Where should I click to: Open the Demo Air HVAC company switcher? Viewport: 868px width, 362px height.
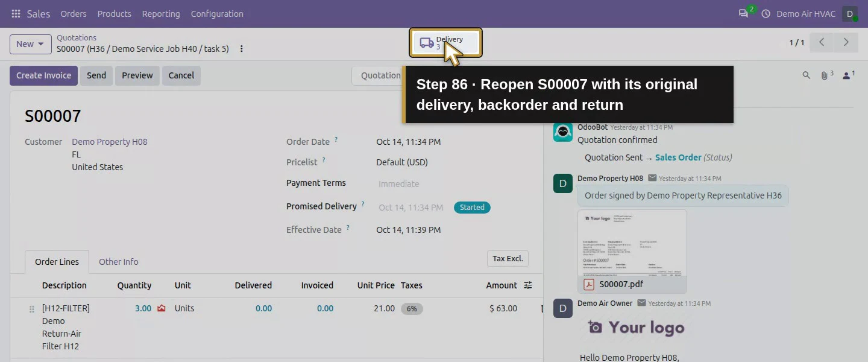[x=806, y=14]
